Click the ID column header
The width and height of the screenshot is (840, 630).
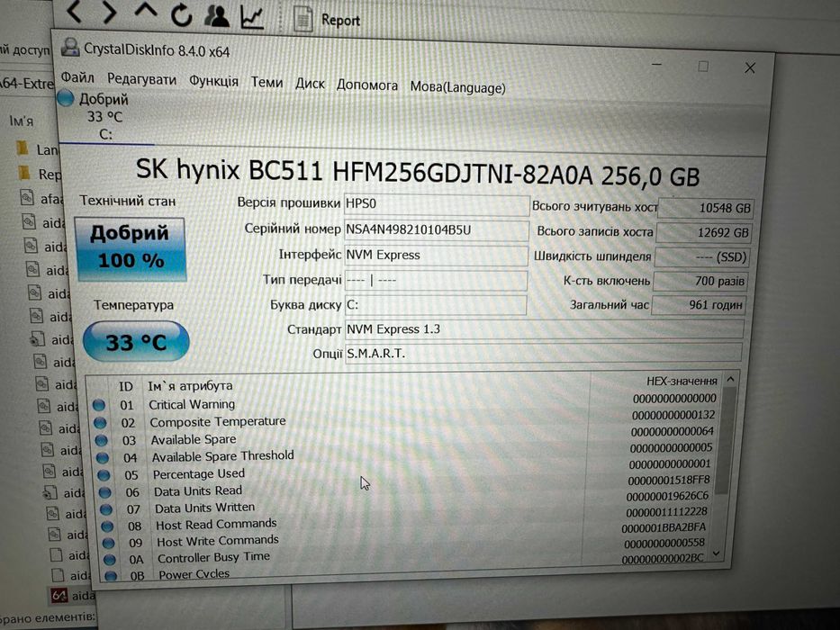pyautogui.click(x=125, y=387)
